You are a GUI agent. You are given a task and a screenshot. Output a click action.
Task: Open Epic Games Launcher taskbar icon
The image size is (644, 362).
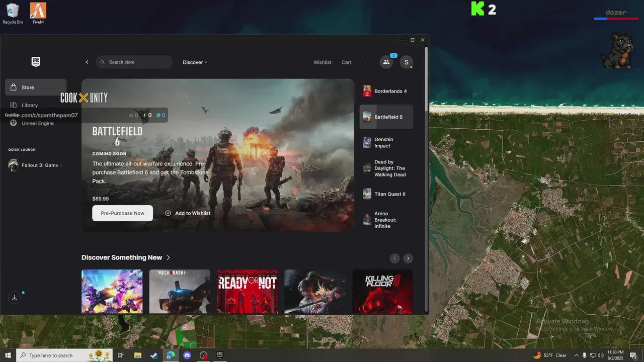point(220,355)
